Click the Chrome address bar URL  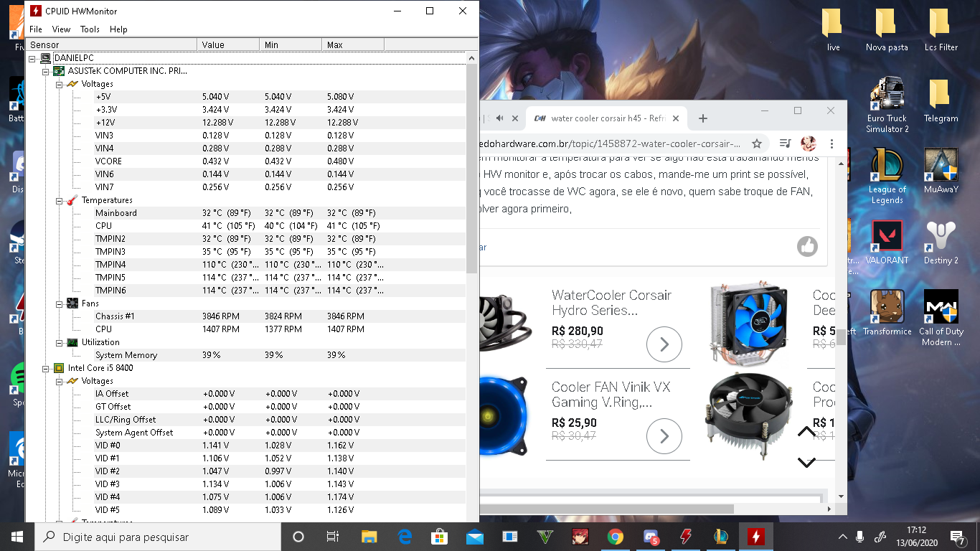(610, 143)
